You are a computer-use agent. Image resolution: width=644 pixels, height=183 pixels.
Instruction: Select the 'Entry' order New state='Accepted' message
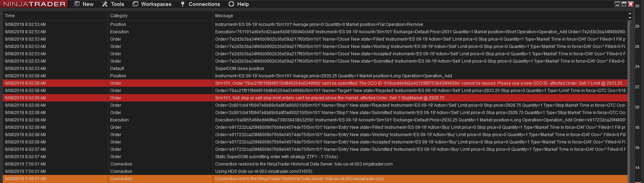[x=420, y=142]
